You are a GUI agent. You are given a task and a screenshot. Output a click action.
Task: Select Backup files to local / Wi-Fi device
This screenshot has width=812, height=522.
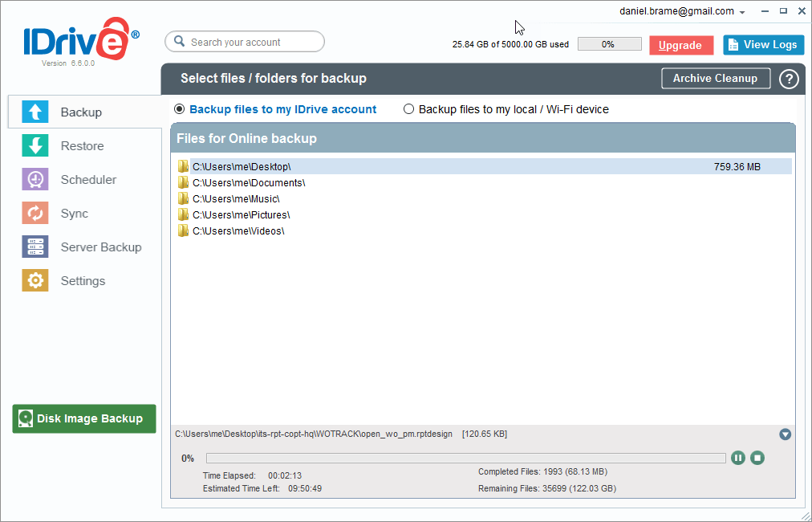[x=408, y=109]
